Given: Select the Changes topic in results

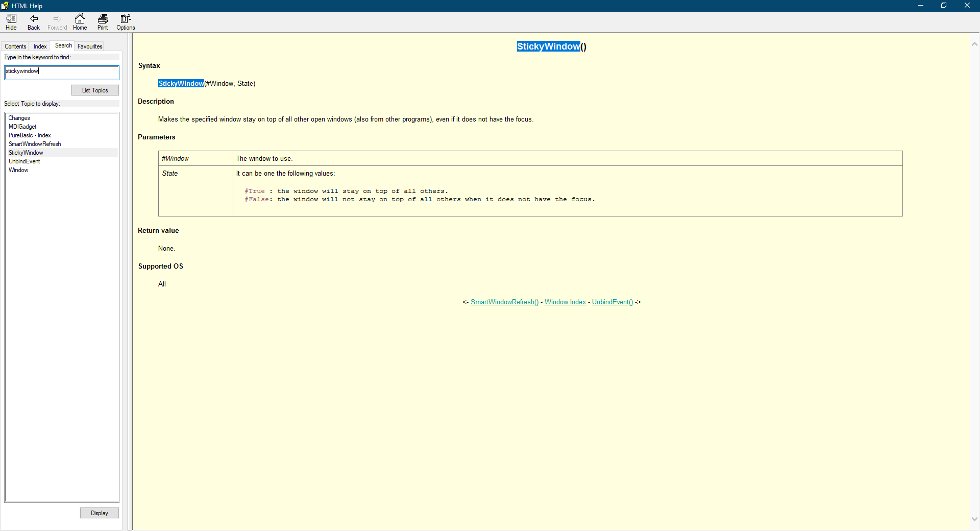Looking at the screenshot, I should pos(19,118).
